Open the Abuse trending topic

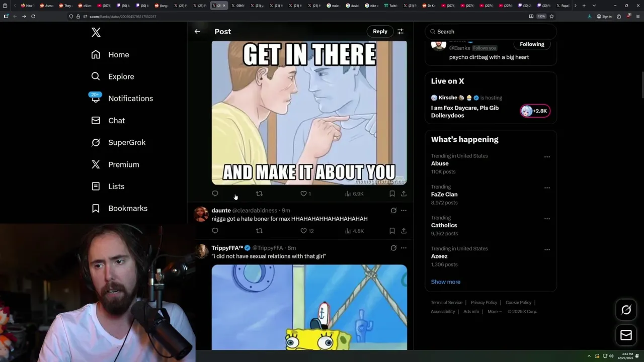[440, 163]
